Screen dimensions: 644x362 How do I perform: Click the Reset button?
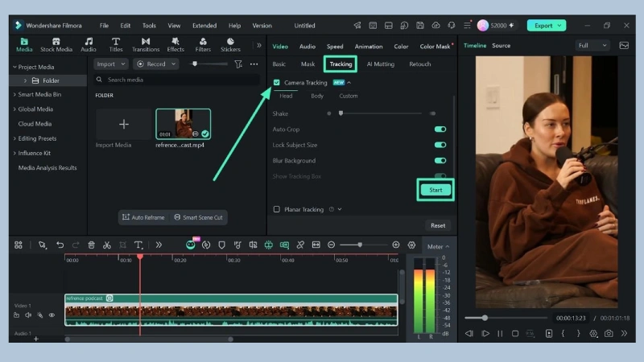tap(438, 225)
